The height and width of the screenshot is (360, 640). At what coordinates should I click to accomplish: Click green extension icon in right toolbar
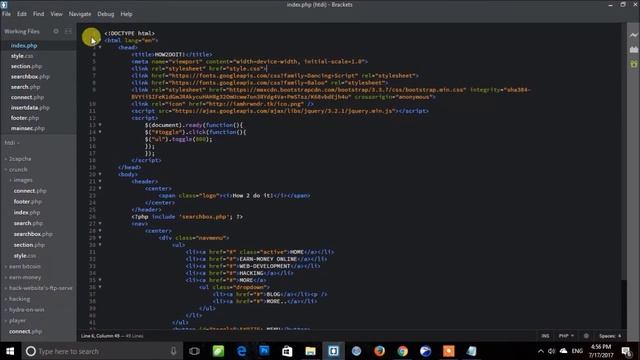tap(633, 64)
